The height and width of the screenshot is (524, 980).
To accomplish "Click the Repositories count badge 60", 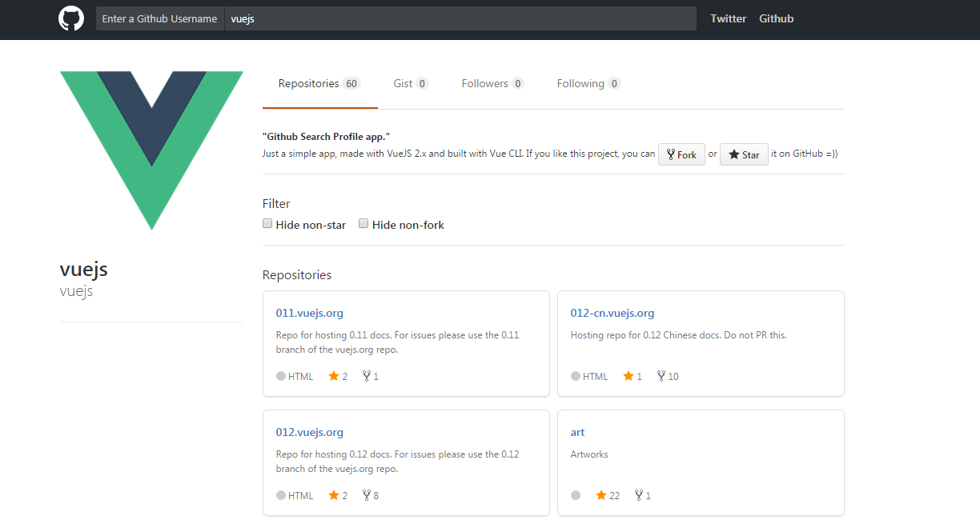I will coord(351,83).
